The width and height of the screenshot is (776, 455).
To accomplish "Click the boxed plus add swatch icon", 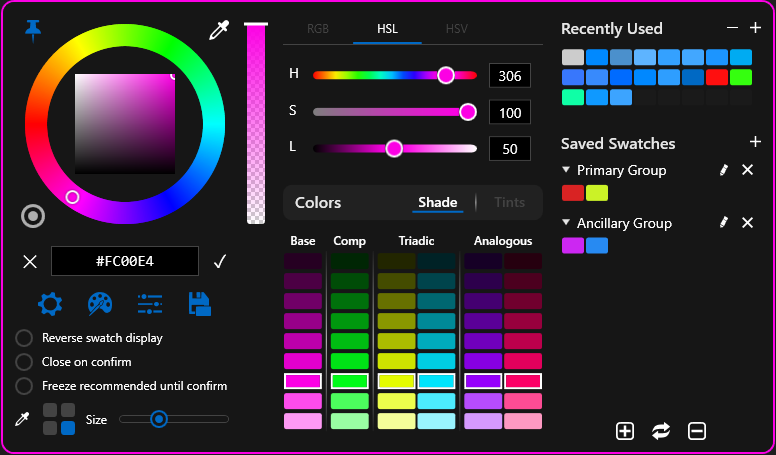I will click(625, 431).
